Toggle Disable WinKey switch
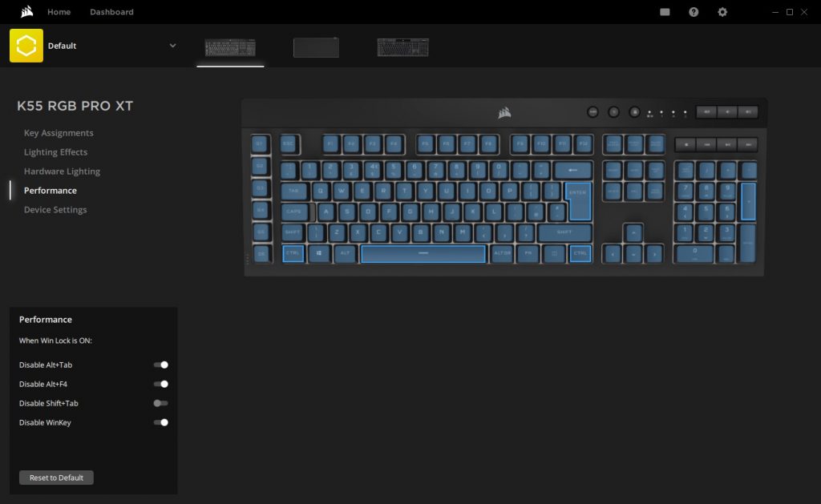 (160, 422)
